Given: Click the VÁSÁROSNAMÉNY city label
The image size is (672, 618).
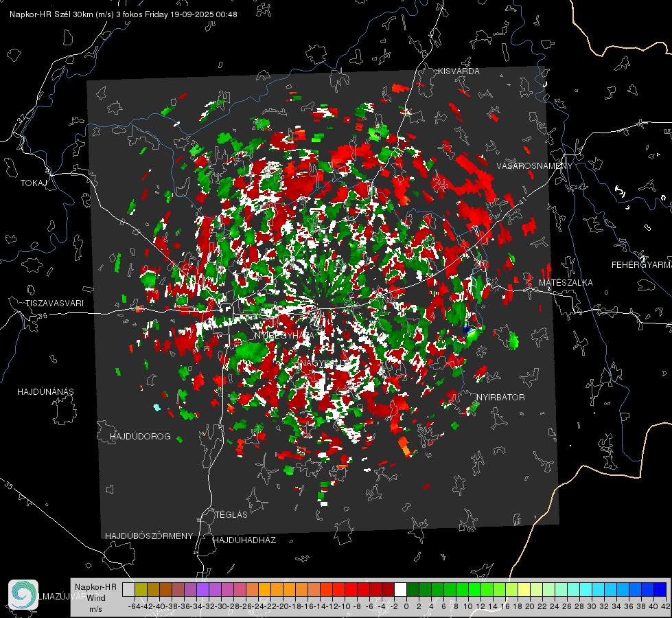Looking at the screenshot, I should [x=535, y=166].
